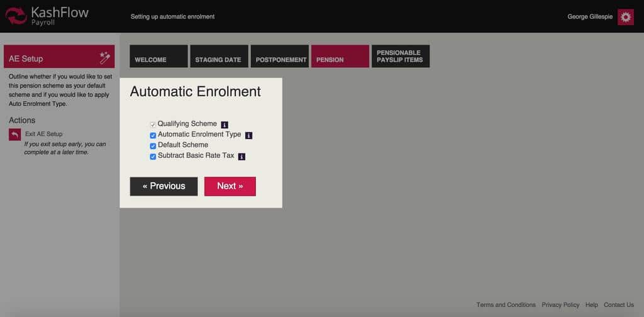This screenshot has height=317, width=644.
Task: Click the George Gillespie user name
Action: click(590, 17)
